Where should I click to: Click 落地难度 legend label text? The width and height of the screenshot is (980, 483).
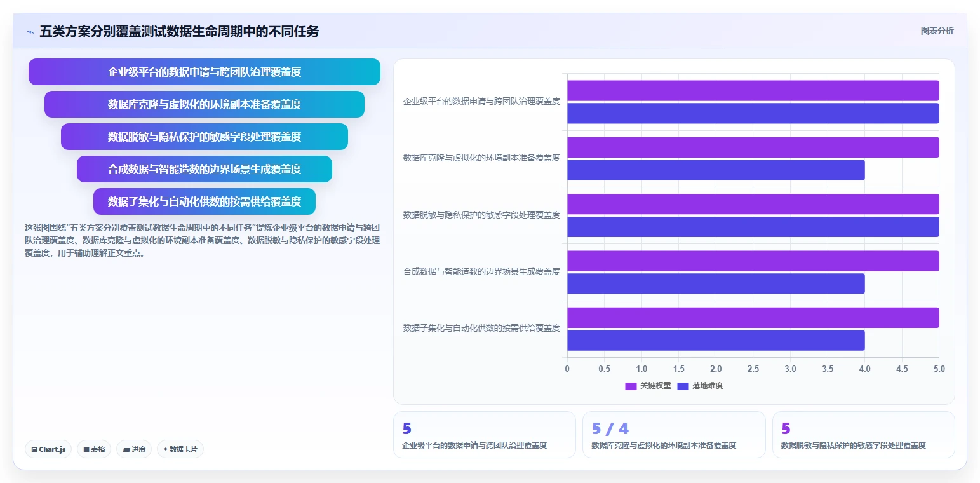click(x=708, y=386)
